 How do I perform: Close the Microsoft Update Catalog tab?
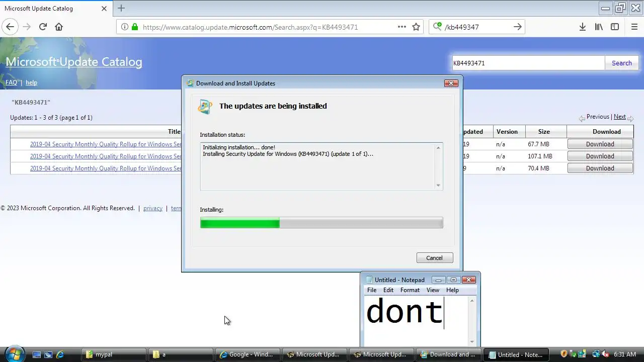click(104, 9)
